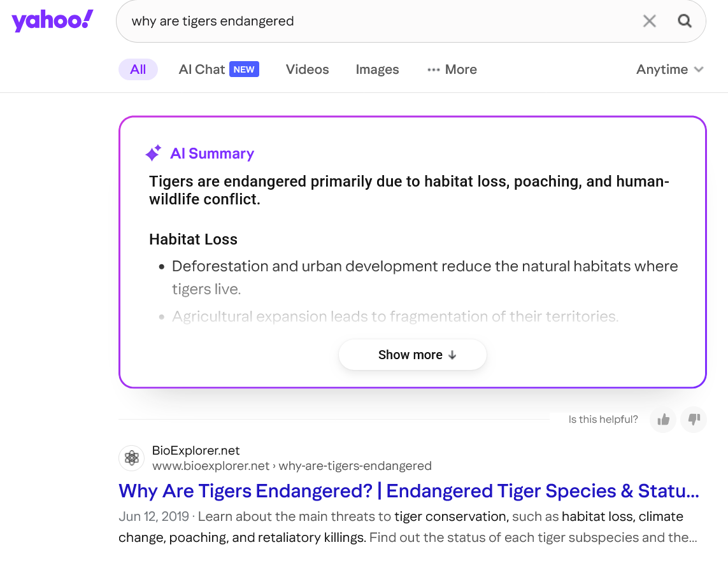The height and width of the screenshot is (568, 728).
Task: Click the BioExplorer.net site favicon
Action: [x=132, y=458]
